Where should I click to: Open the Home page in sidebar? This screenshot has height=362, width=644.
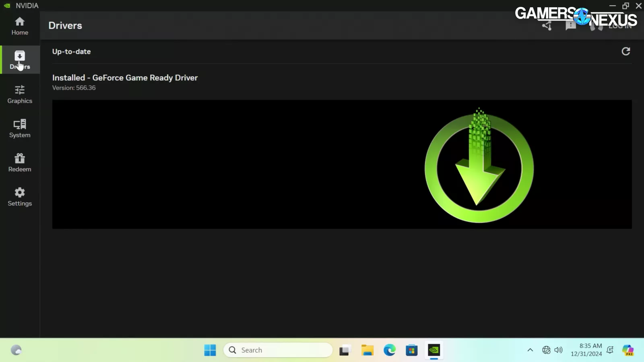coord(20,26)
